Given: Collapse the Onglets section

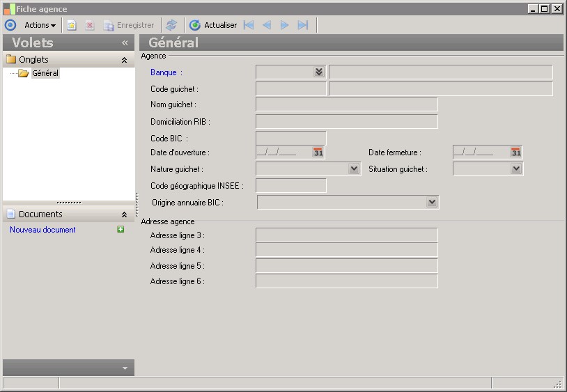Looking at the screenshot, I should point(124,60).
